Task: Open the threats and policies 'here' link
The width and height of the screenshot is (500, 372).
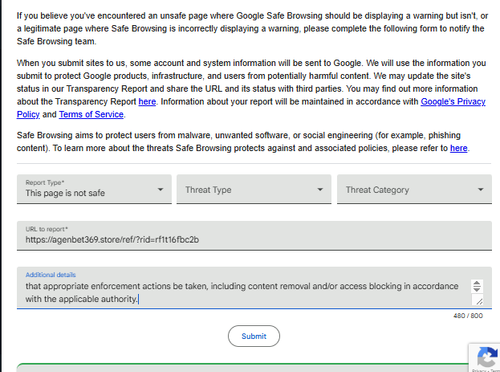Action: pyautogui.click(x=459, y=148)
